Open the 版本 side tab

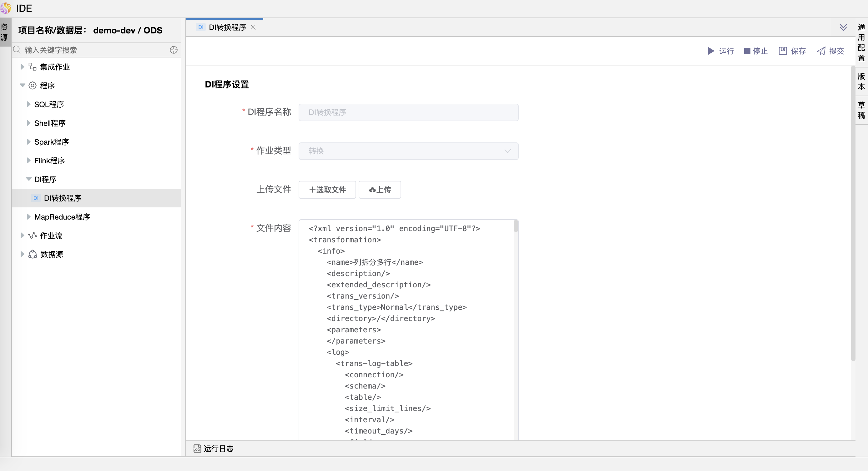tap(861, 81)
